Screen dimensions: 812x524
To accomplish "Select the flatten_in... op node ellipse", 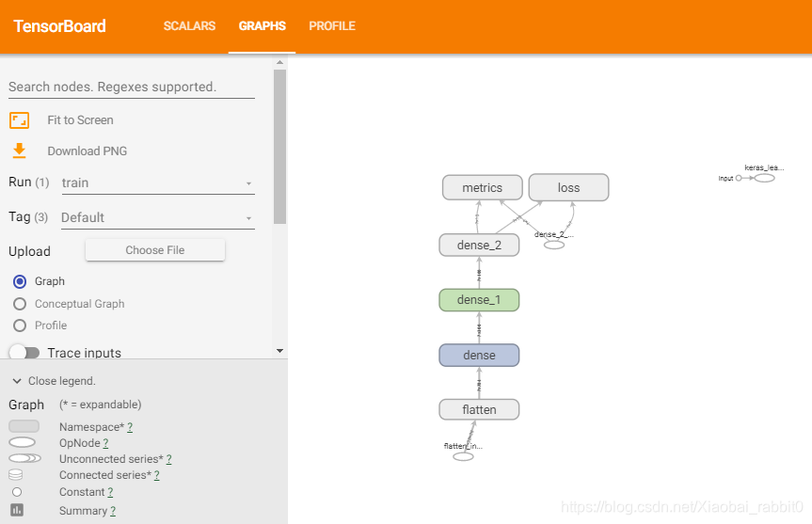I will [463, 456].
